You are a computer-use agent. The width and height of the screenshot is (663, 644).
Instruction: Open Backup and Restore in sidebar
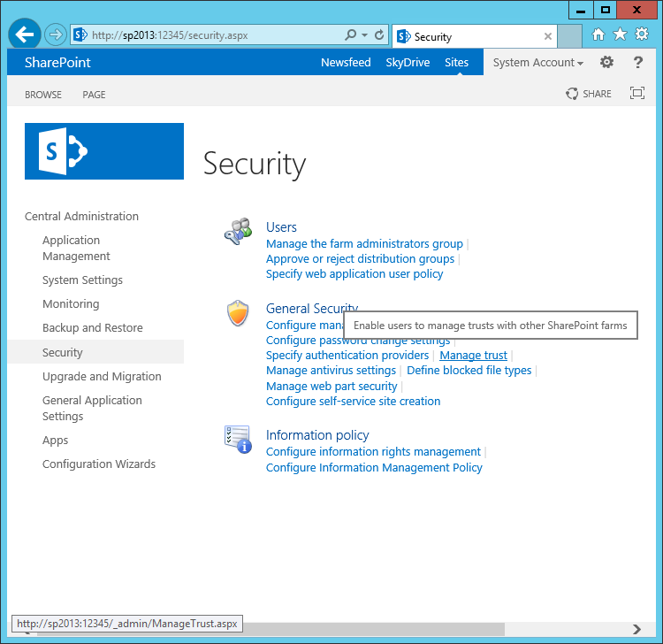[x=93, y=328]
